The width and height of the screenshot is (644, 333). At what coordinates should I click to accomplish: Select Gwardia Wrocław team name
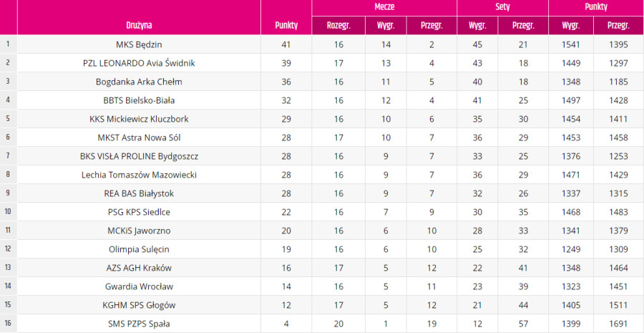click(139, 287)
